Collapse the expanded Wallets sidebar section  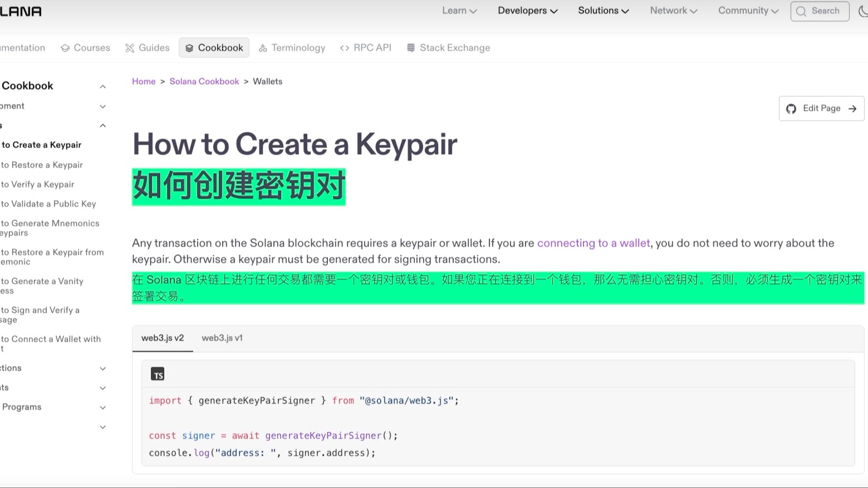pos(103,126)
